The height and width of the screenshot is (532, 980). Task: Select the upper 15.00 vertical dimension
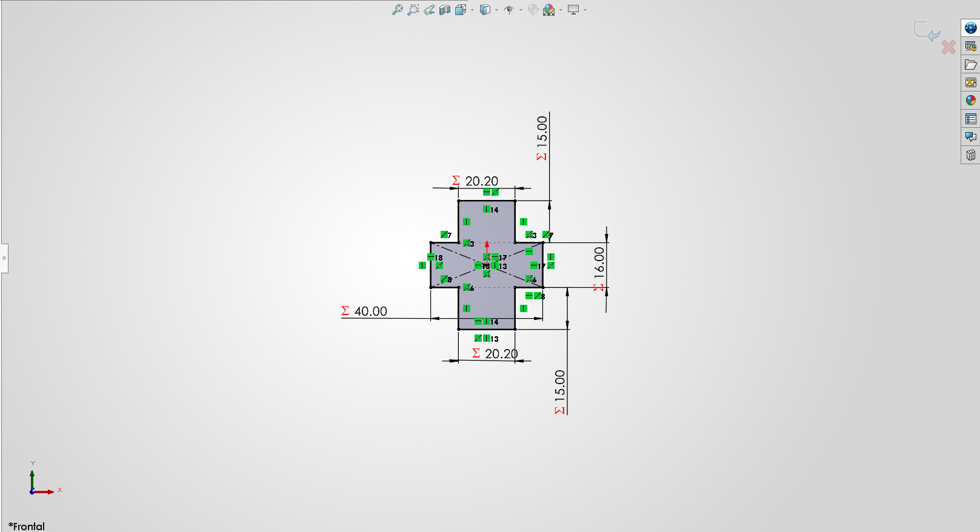(x=542, y=131)
